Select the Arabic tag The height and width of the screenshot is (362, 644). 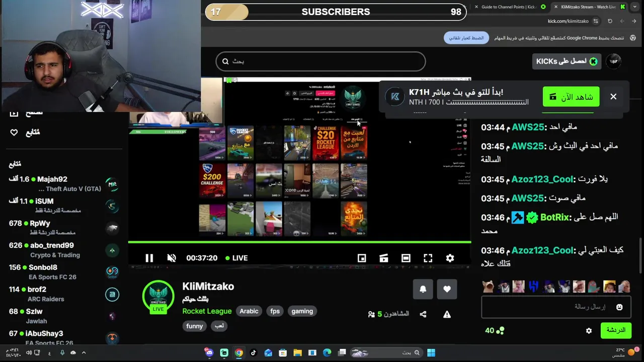pyautogui.click(x=249, y=311)
